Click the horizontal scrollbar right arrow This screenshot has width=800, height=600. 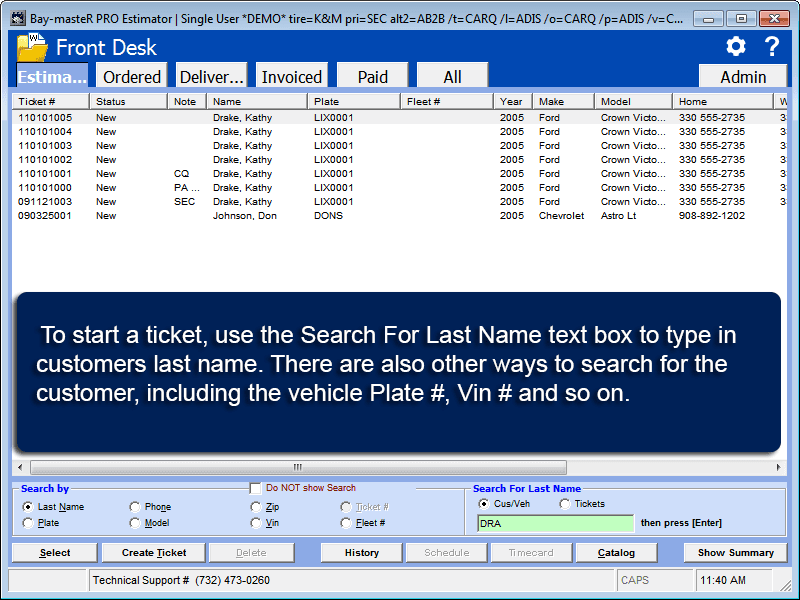[x=779, y=467]
